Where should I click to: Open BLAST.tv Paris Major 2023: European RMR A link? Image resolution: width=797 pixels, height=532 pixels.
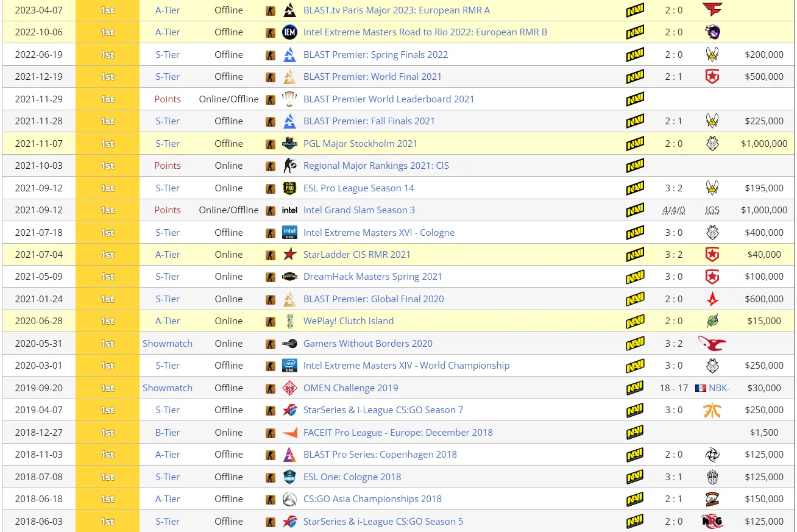pyautogui.click(x=397, y=10)
